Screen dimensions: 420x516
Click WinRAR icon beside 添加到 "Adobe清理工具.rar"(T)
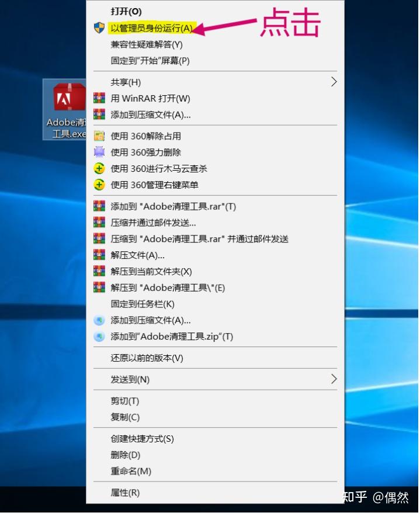click(x=99, y=206)
